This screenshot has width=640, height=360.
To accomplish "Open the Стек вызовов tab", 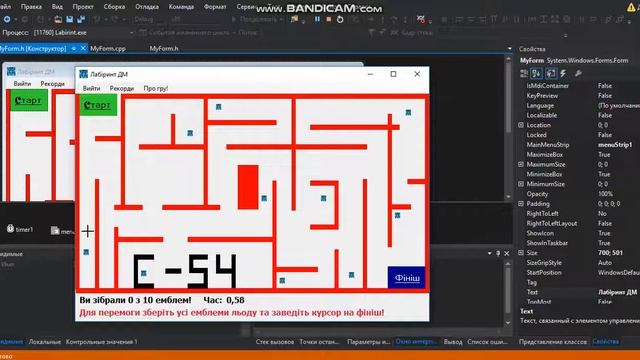I will tap(275, 342).
